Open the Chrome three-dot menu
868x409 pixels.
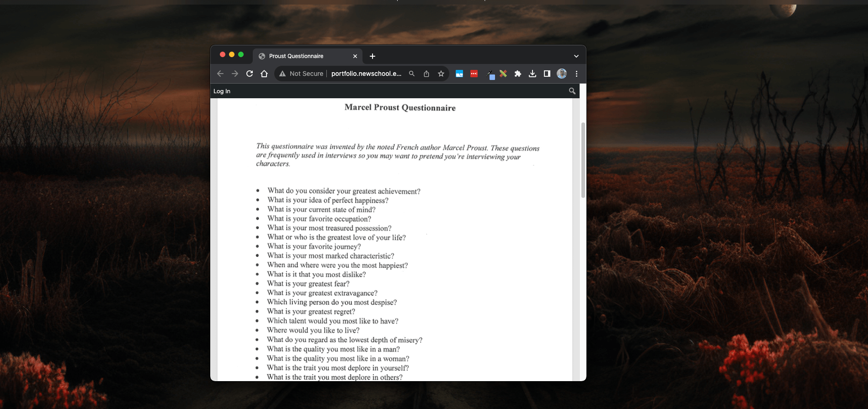tap(576, 74)
